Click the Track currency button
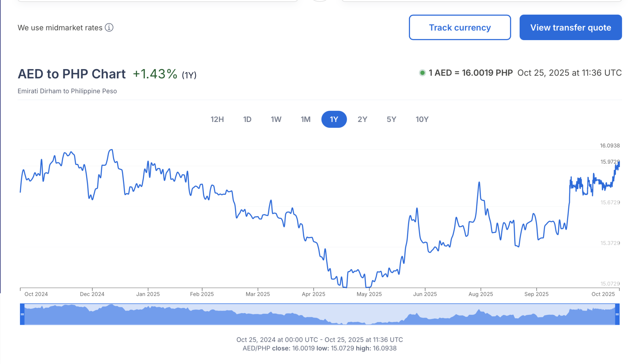The image size is (638, 364). click(460, 27)
